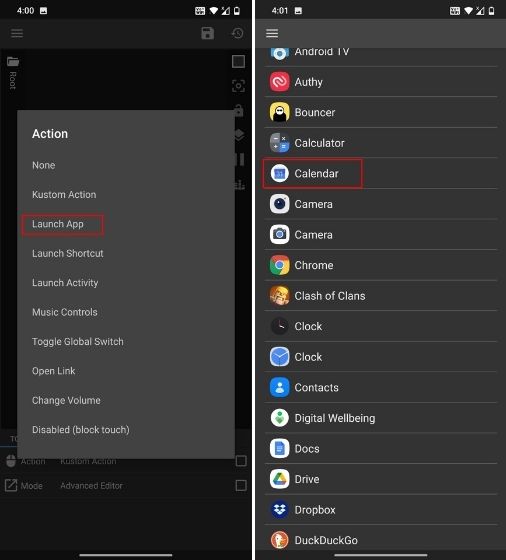Select the Dropbox list row label

[315, 510]
